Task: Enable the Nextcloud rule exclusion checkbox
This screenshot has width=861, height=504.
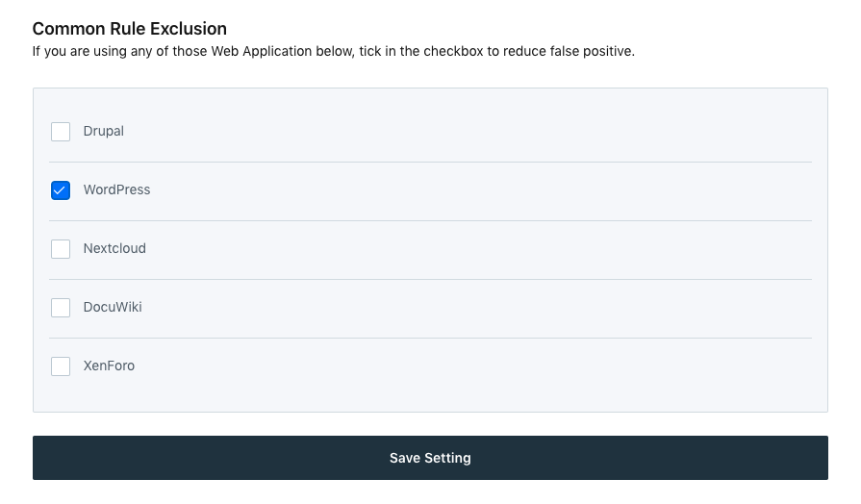Action: pyautogui.click(x=61, y=249)
